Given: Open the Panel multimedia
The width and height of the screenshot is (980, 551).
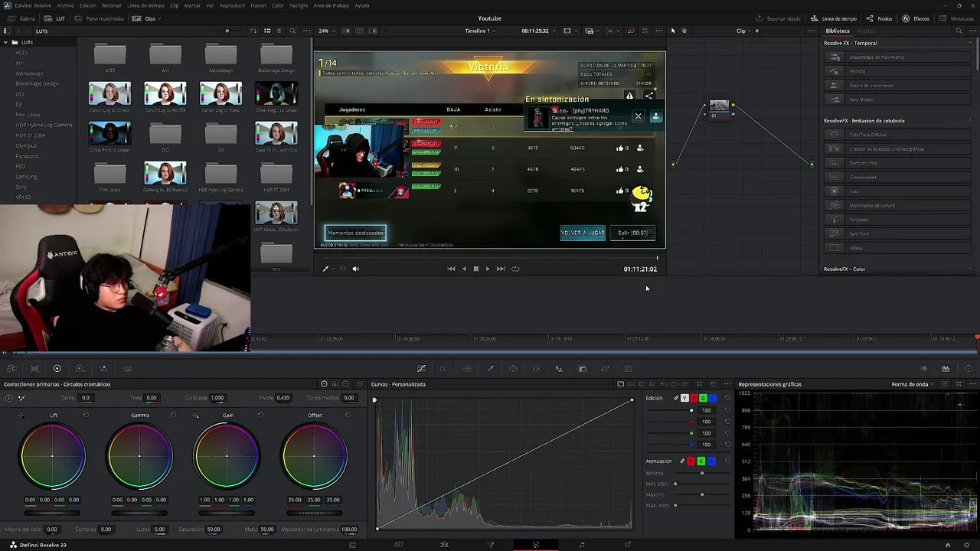Looking at the screenshot, I should (99, 18).
